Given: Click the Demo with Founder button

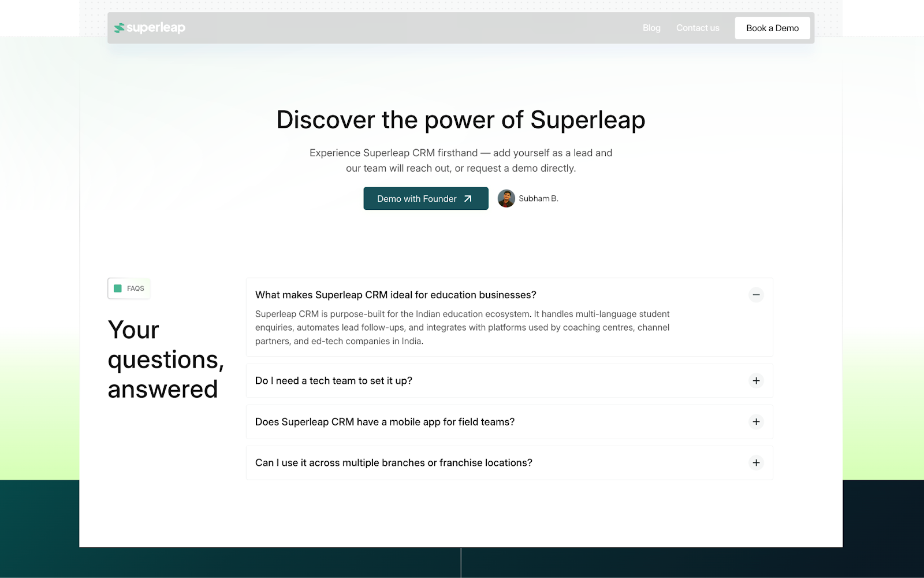Looking at the screenshot, I should pyautogui.click(x=426, y=198).
